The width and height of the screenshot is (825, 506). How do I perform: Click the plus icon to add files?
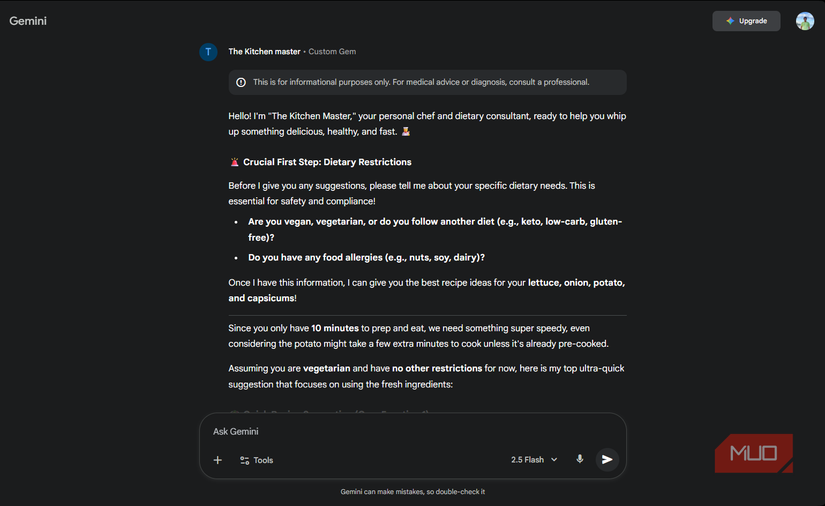click(218, 460)
